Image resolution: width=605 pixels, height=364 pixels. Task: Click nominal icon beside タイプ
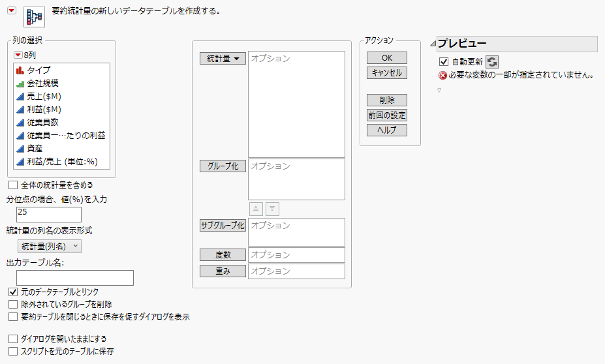(x=20, y=70)
